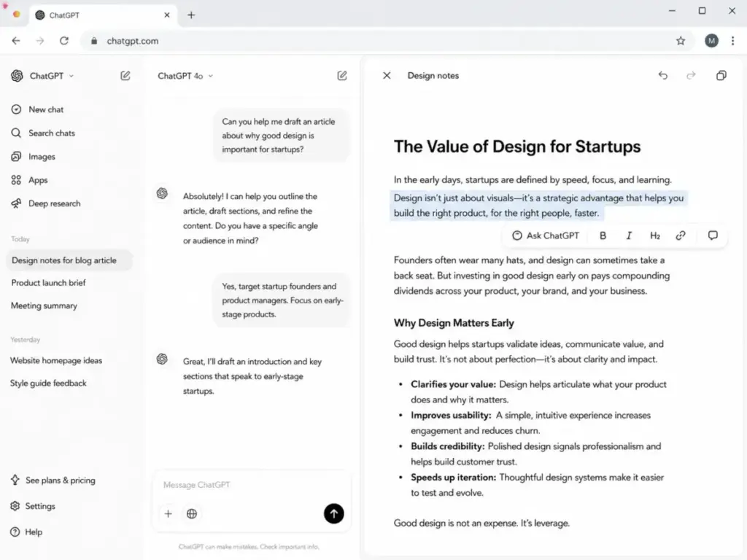The height and width of the screenshot is (560, 747).
Task: Send the message with the arrow button
Action: click(334, 513)
